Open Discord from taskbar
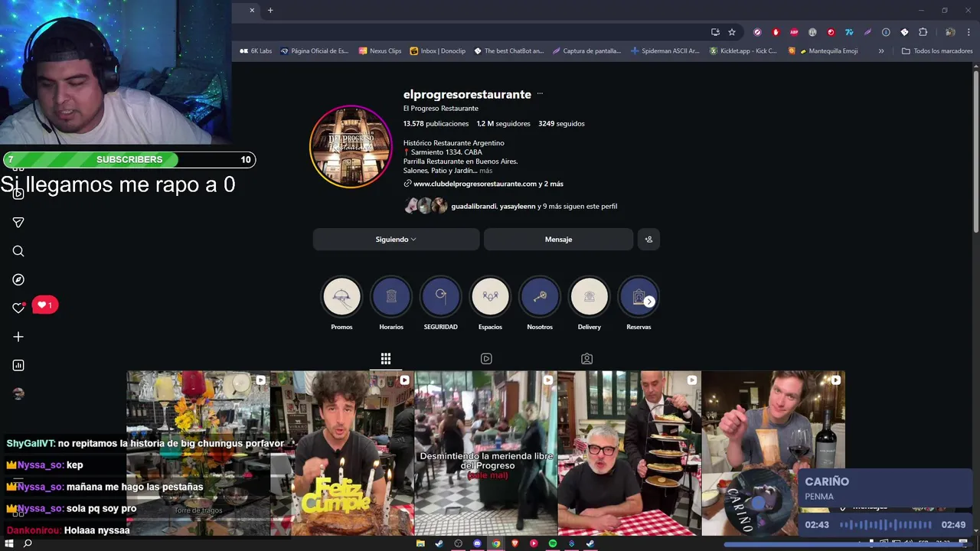 point(477,543)
